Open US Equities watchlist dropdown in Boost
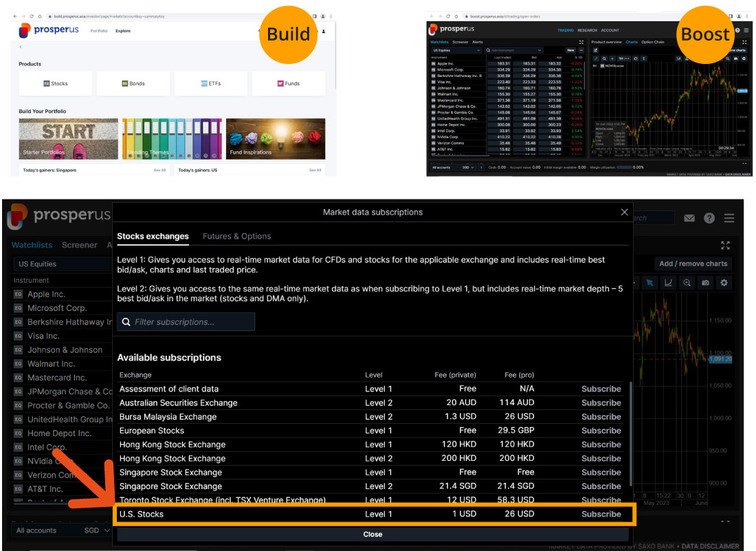The width and height of the screenshot is (756, 551). click(x=456, y=50)
